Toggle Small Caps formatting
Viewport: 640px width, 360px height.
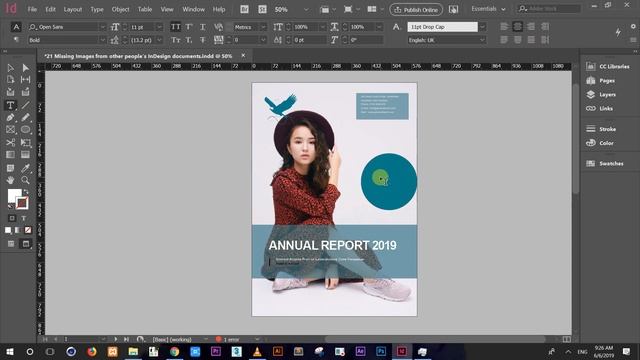176,40
